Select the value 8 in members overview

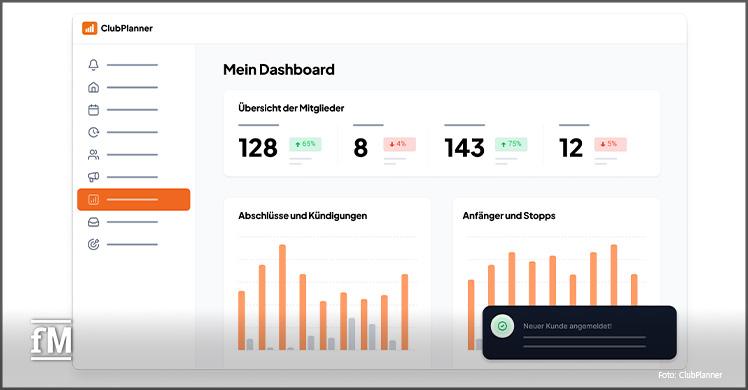click(361, 148)
